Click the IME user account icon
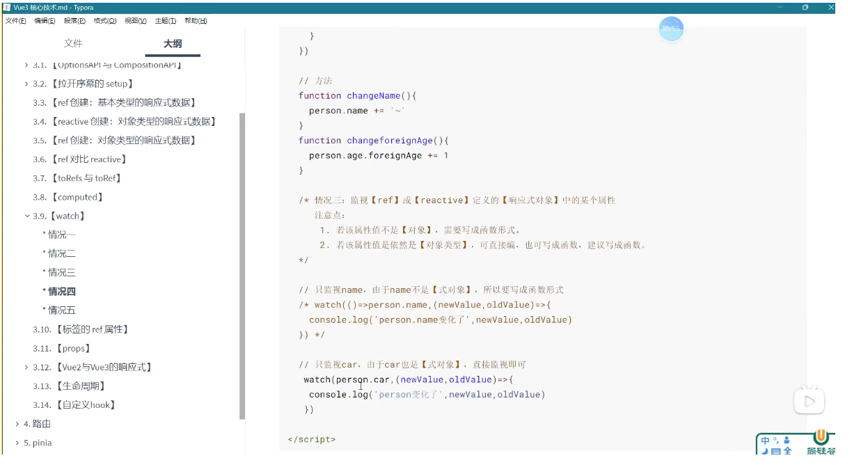Image resolution: width=868 pixels, height=465 pixels. pyautogui.click(x=787, y=441)
